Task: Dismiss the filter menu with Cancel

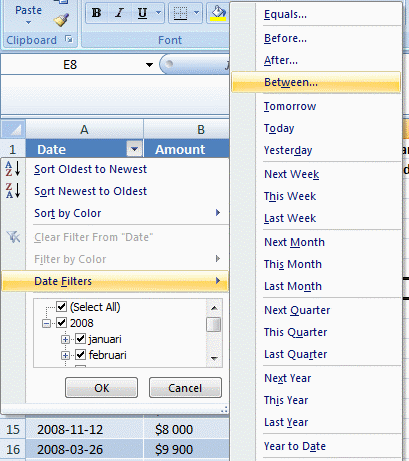Action: tap(185, 388)
